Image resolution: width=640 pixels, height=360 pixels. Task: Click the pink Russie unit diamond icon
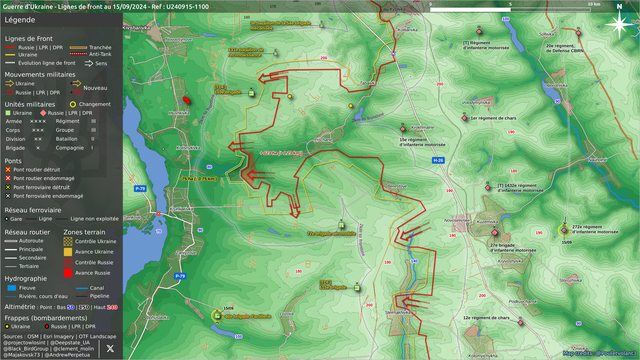43,113
